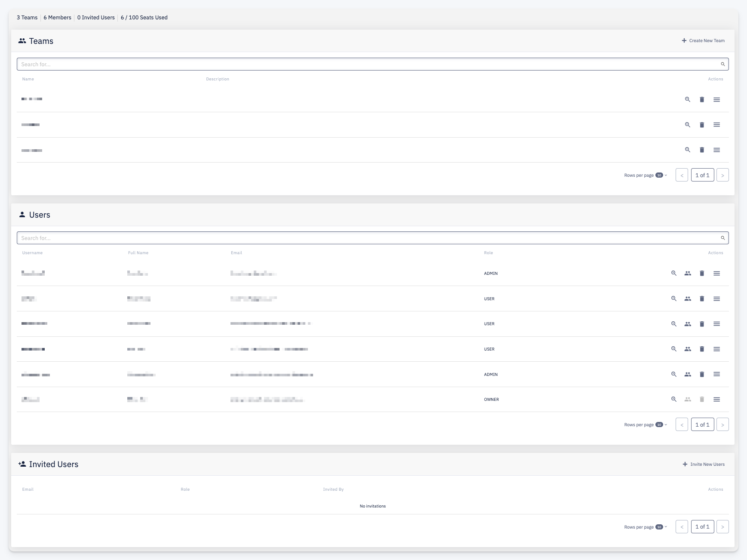
Task: Open the menu icon for the third team row
Action: pyautogui.click(x=716, y=150)
